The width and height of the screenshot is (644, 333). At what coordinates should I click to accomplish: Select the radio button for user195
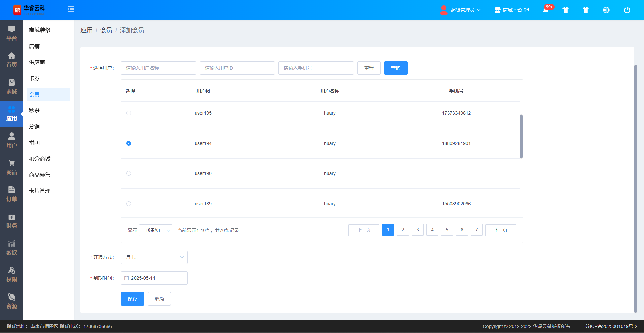pos(129,113)
